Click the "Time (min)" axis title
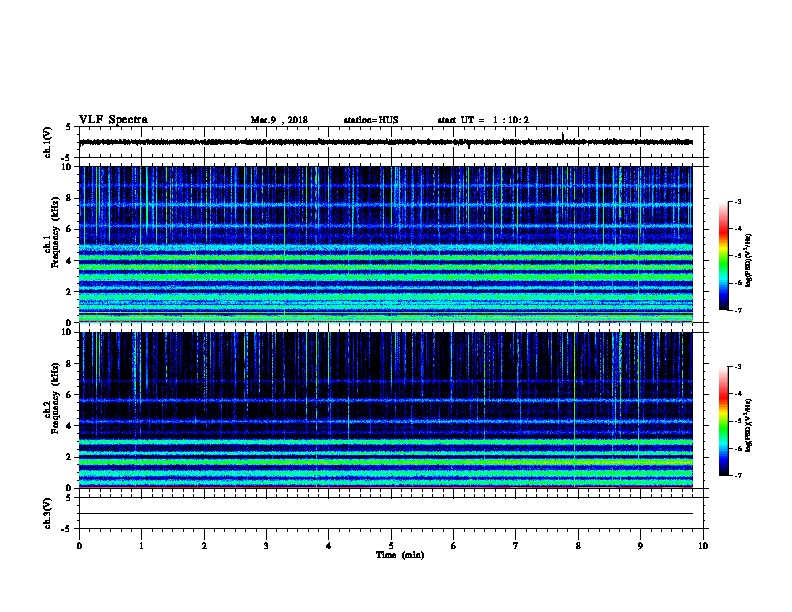 pyautogui.click(x=400, y=555)
